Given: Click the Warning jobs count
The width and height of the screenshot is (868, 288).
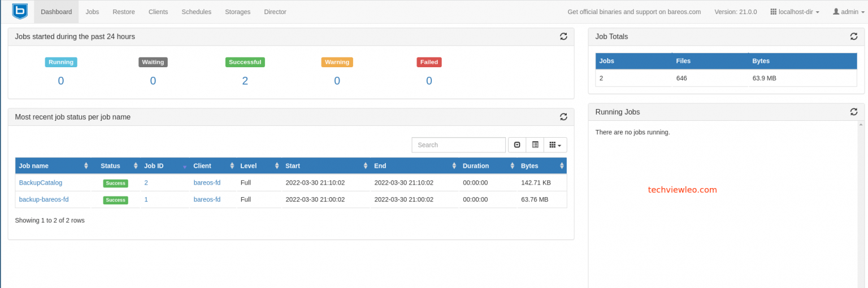Looking at the screenshot, I should click(337, 81).
